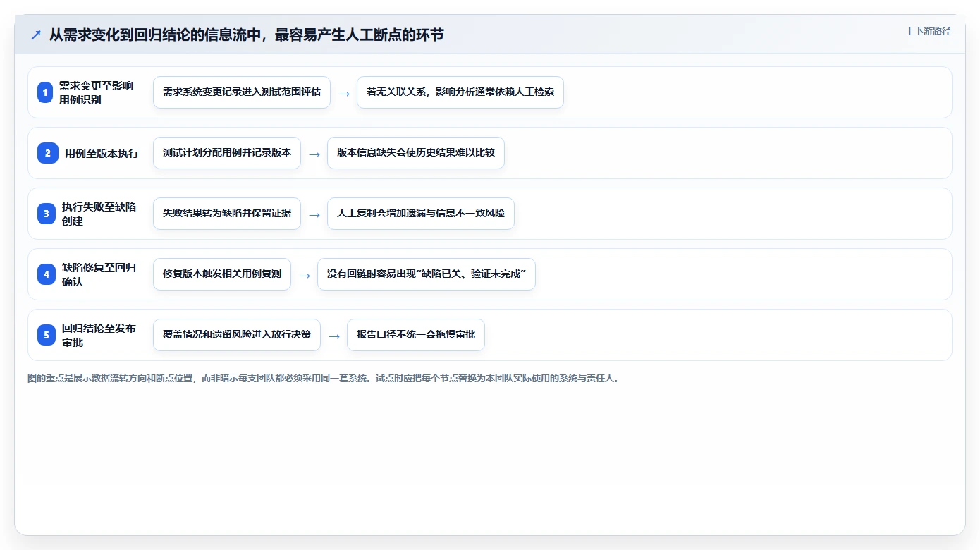This screenshot has height=550, width=980.
Task: Open the 报告口径不统一会拖慢审批 node
Action: point(416,335)
